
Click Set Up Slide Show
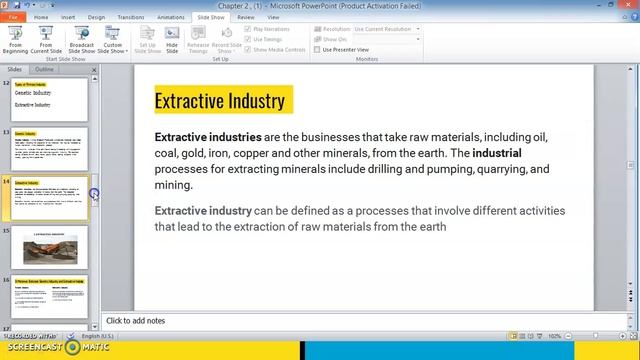pyautogui.click(x=147, y=40)
